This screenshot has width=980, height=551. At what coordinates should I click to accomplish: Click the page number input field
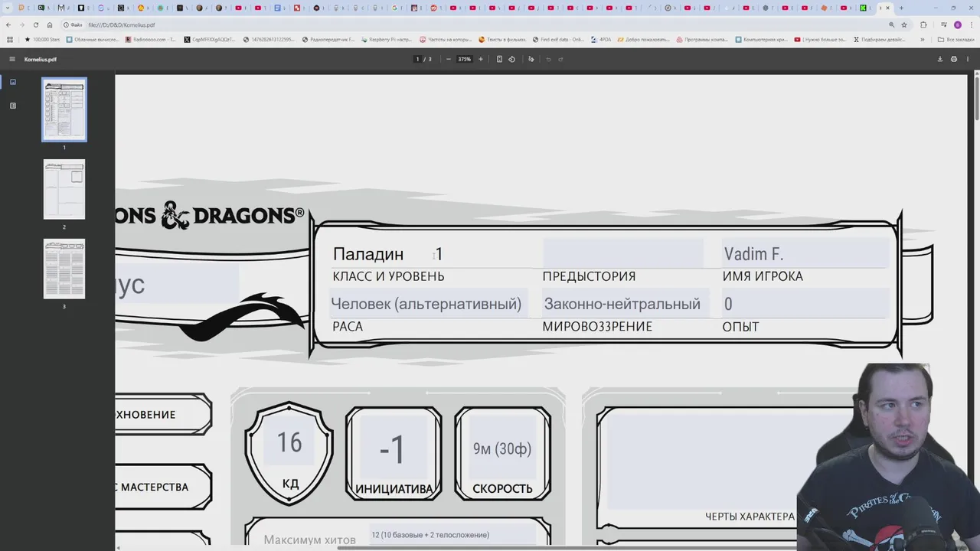coord(417,59)
